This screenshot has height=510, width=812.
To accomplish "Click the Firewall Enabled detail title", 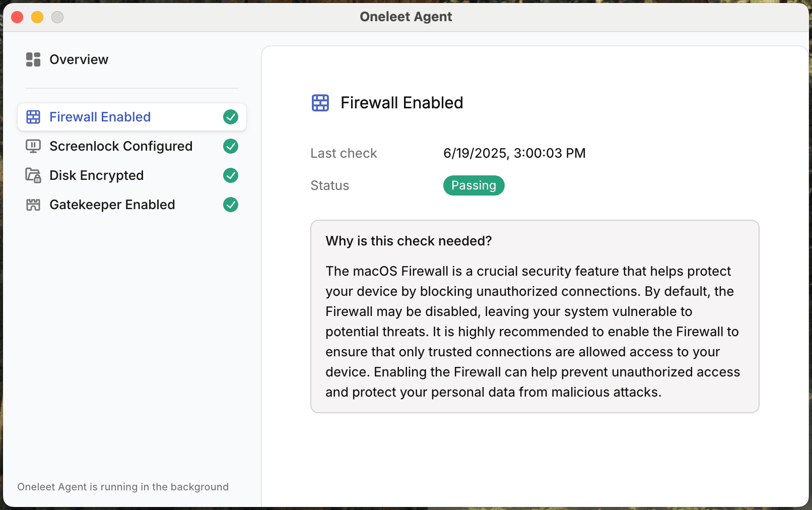I will click(x=401, y=103).
